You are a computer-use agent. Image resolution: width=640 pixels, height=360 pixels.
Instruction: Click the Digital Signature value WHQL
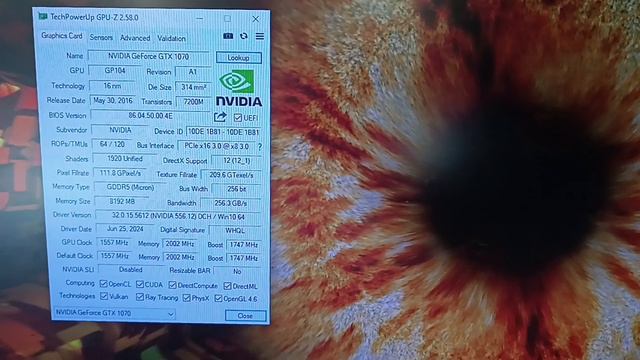[235, 231]
